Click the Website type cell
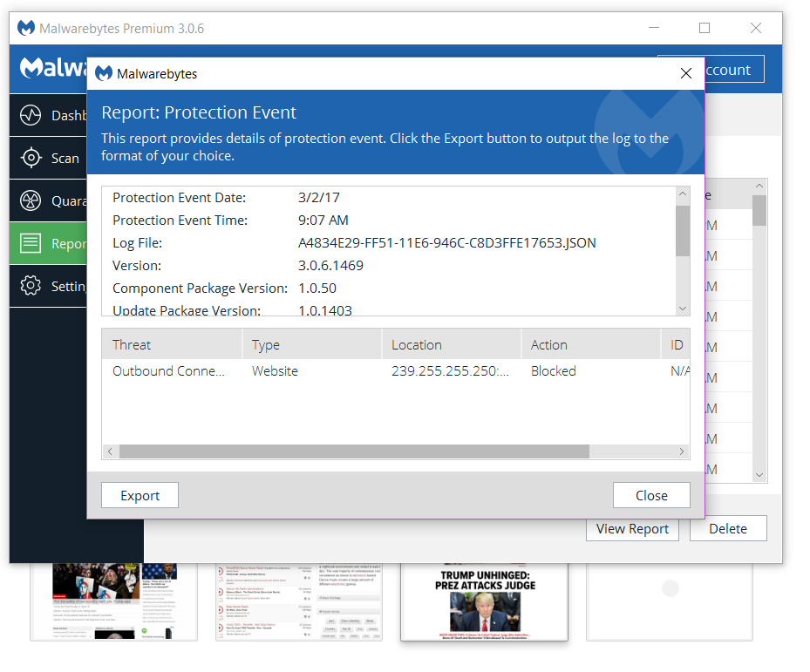The height and width of the screenshot is (672, 810). coord(275,371)
